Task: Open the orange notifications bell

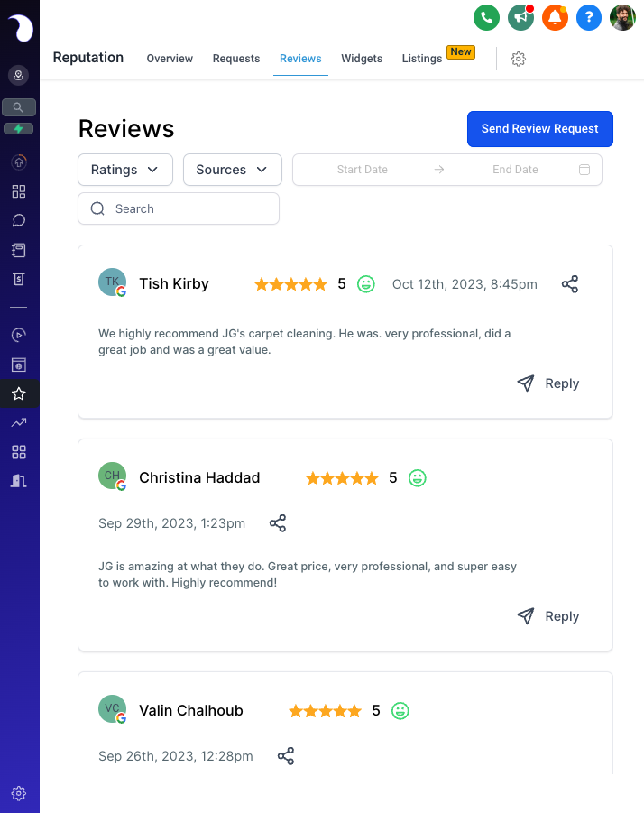Action: point(555,18)
